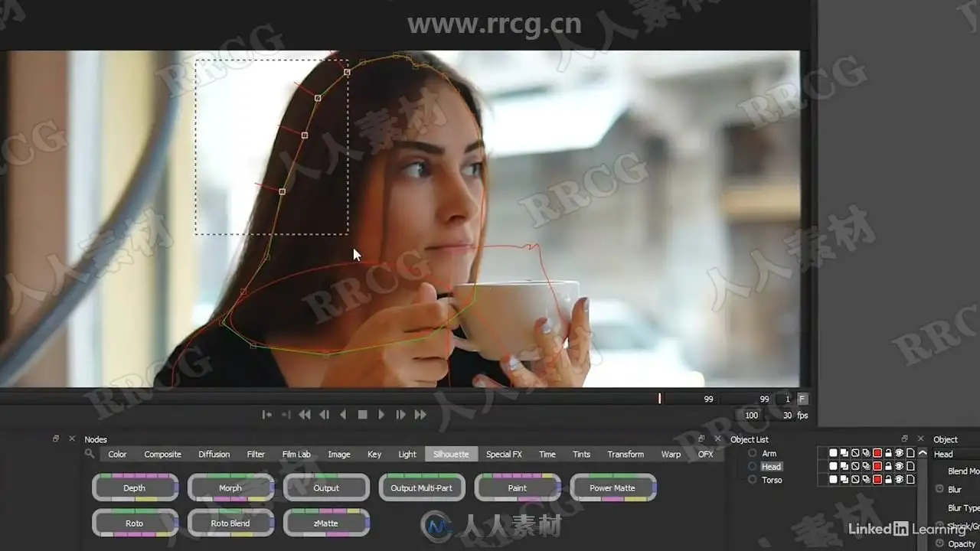
Task: Close the panel left of Nodes title
Action: [72, 439]
